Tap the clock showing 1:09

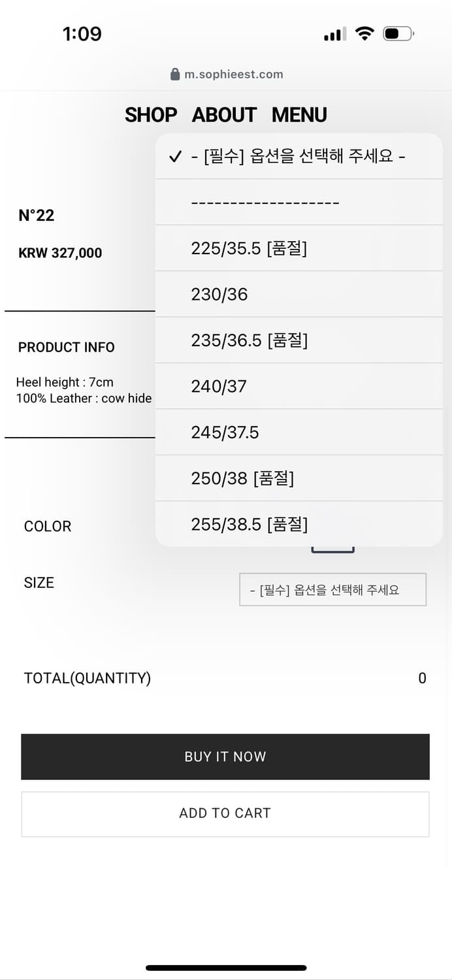(x=84, y=33)
